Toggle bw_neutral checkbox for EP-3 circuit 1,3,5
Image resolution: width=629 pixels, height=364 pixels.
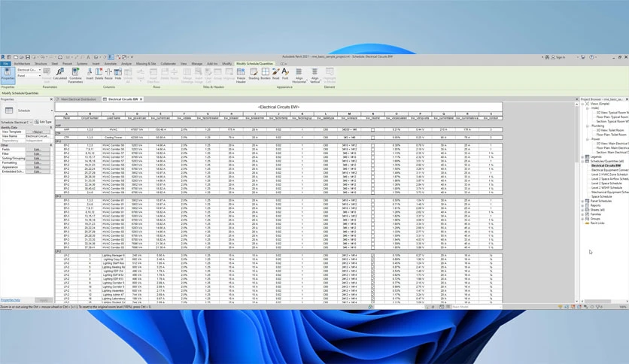[x=372, y=201]
